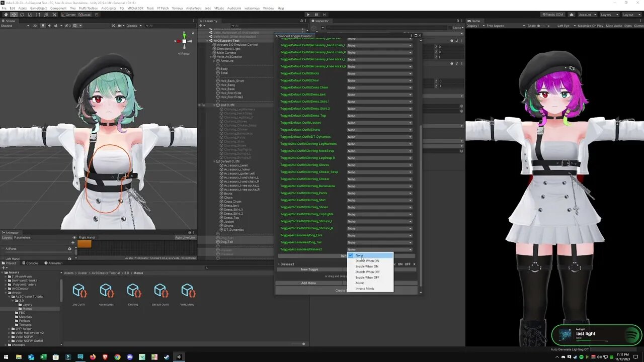The height and width of the screenshot is (362, 644).
Task: Choose Mimic option in dropdown list
Action: (x=370, y=283)
